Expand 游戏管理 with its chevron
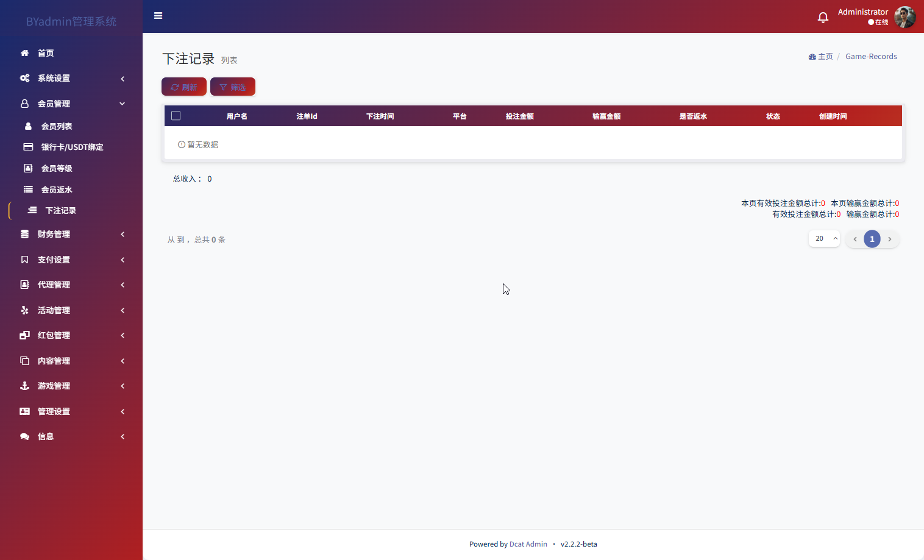Image resolution: width=924 pixels, height=560 pixels. [123, 386]
